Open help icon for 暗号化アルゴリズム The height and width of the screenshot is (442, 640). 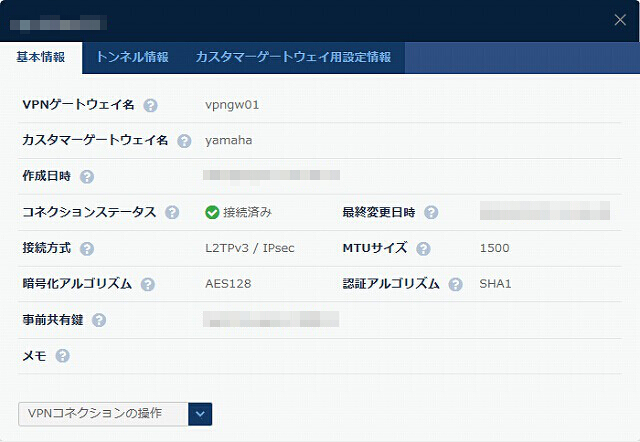(147, 284)
